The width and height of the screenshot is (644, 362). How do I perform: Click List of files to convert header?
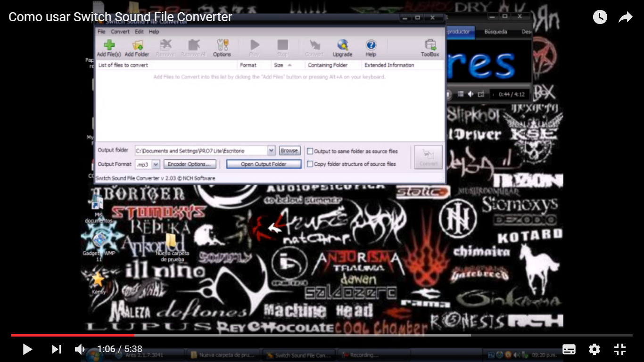click(166, 65)
